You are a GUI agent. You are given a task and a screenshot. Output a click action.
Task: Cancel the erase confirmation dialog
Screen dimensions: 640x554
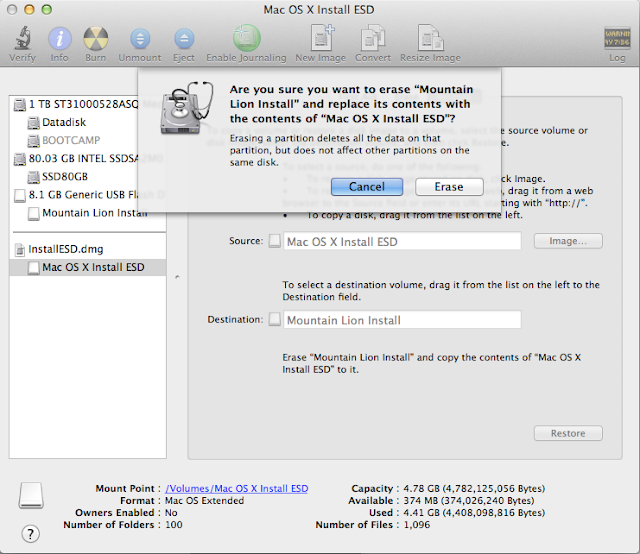tap(367, 187)
